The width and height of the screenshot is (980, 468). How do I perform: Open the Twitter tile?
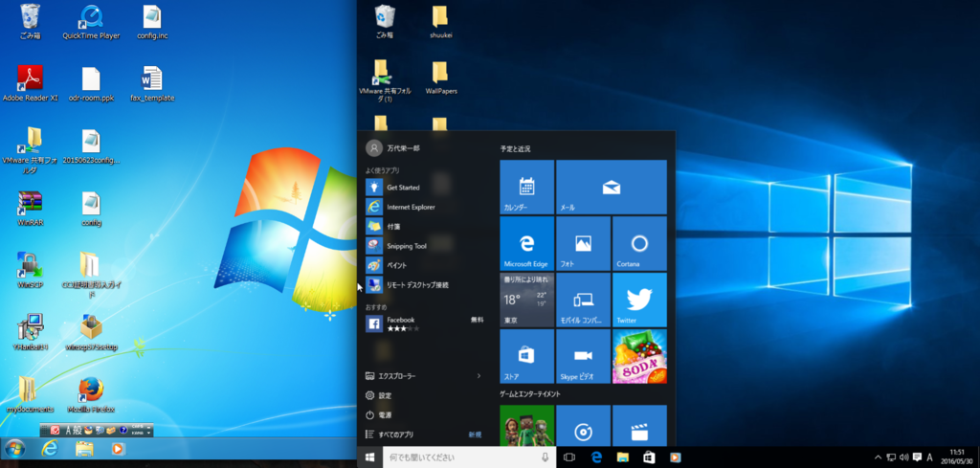(639, 300)
